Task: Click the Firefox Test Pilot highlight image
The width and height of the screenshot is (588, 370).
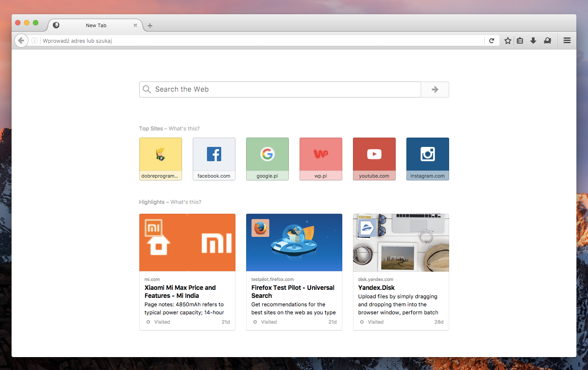Action: coord(294,243)
